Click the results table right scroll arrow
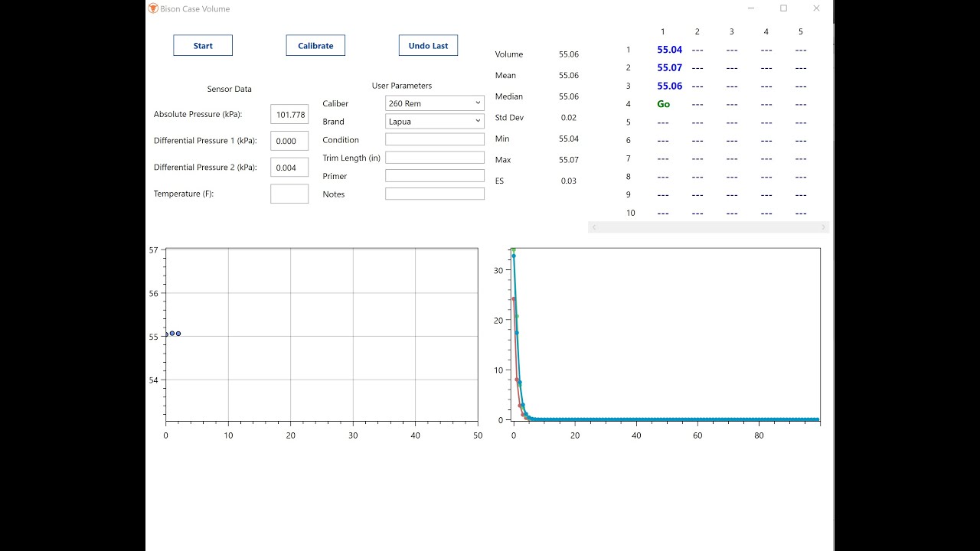 824,227
